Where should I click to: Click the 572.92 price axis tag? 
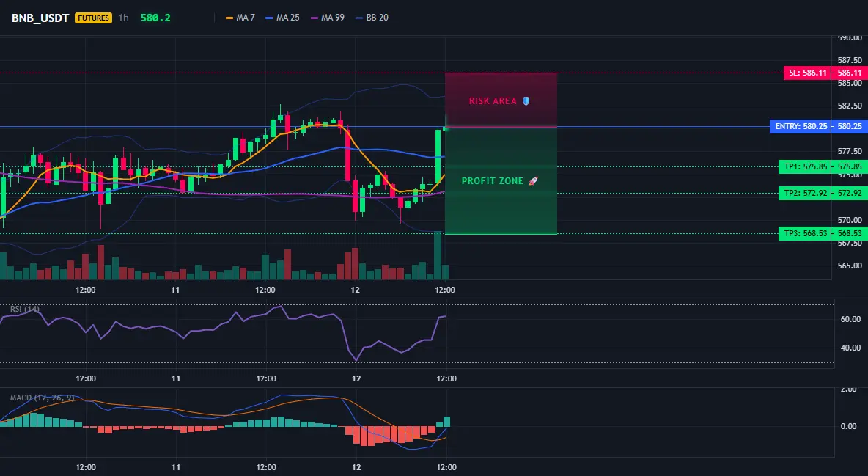(850, 193)
